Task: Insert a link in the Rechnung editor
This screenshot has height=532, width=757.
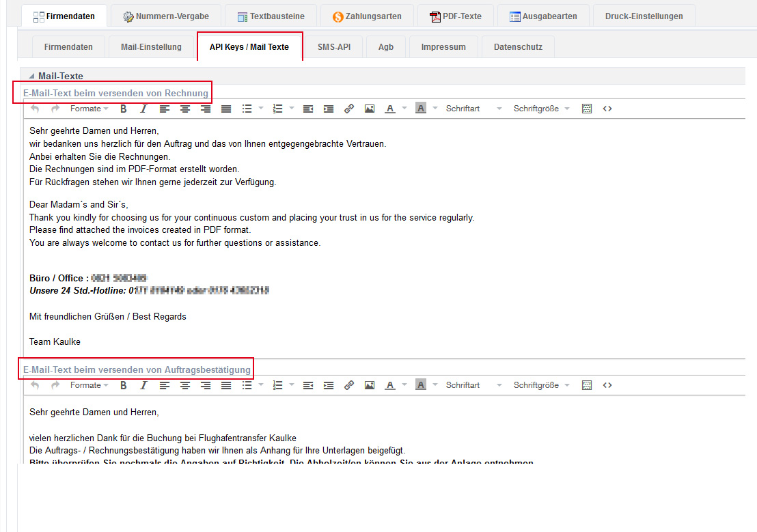Action: coord(349,109)
